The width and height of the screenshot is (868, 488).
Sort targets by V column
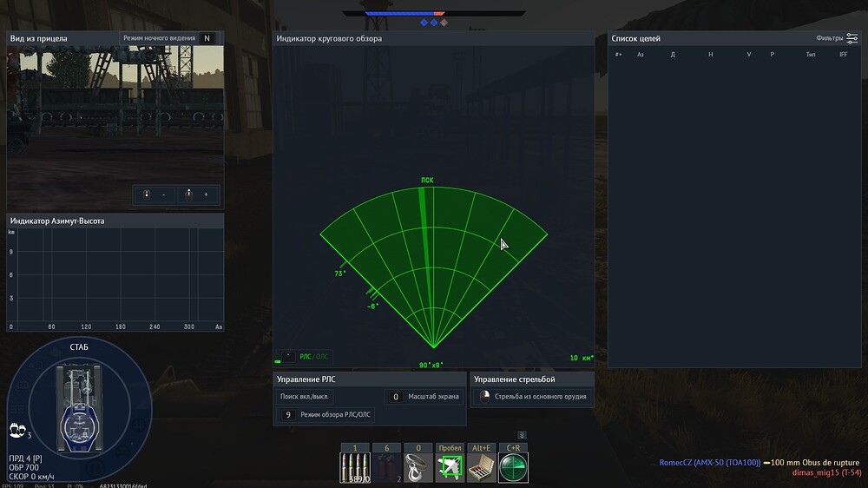(749, 55)
